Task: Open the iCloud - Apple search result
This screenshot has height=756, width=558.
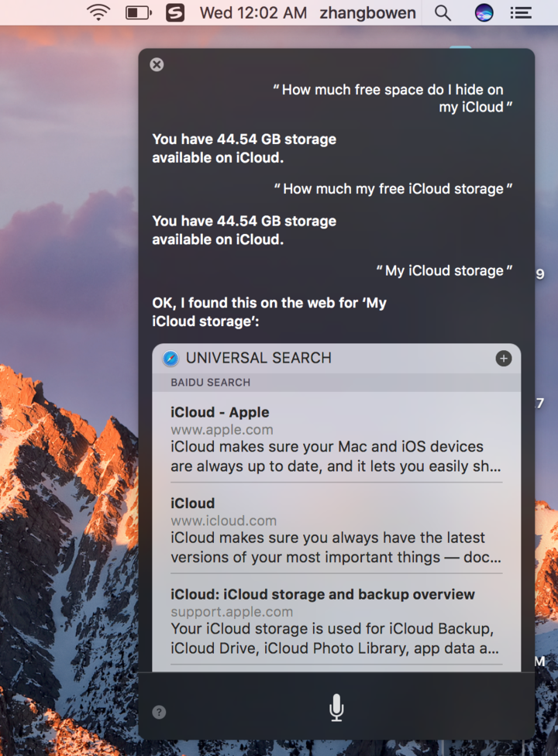Action: tap(336, 438)
